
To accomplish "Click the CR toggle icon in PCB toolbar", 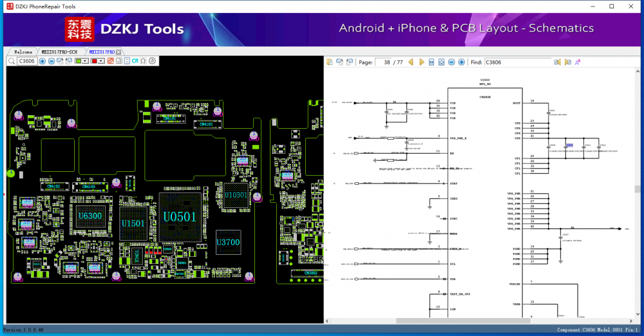I will (135, 61).
